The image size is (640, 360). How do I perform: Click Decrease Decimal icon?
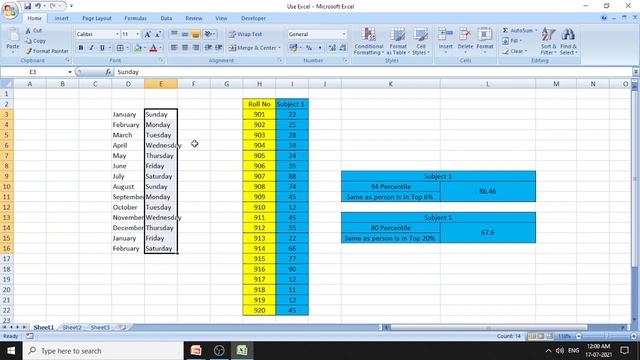coord(343,48)
